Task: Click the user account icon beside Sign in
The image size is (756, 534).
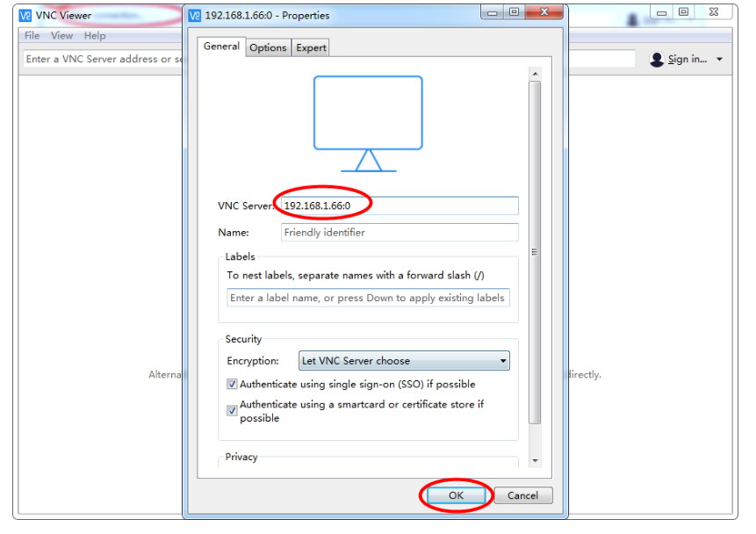Action: (657, 60)
